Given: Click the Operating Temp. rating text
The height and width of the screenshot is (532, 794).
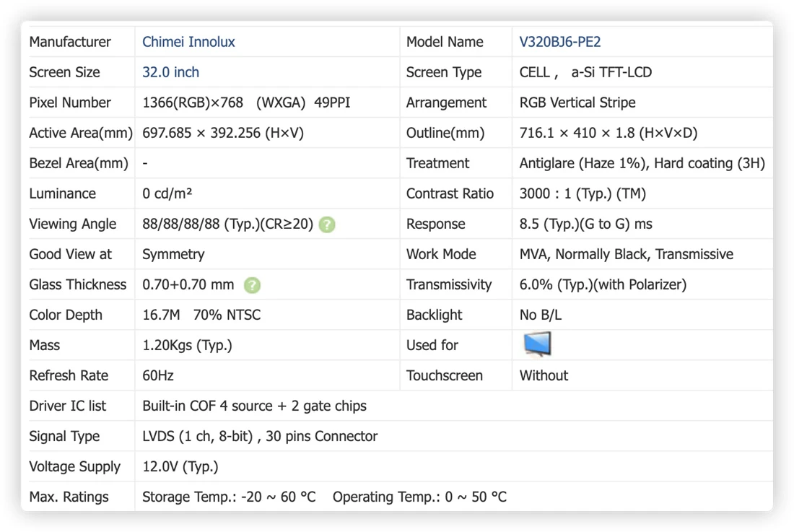Looking at the screenshot, I should tap(419, 497).
